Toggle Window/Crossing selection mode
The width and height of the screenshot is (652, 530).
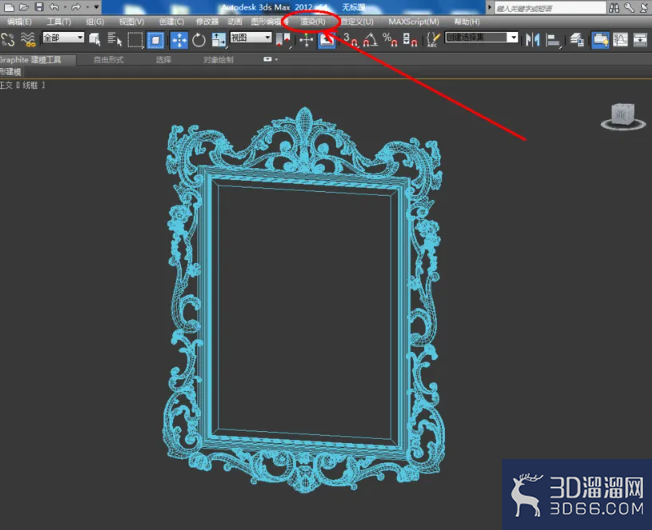156,40
